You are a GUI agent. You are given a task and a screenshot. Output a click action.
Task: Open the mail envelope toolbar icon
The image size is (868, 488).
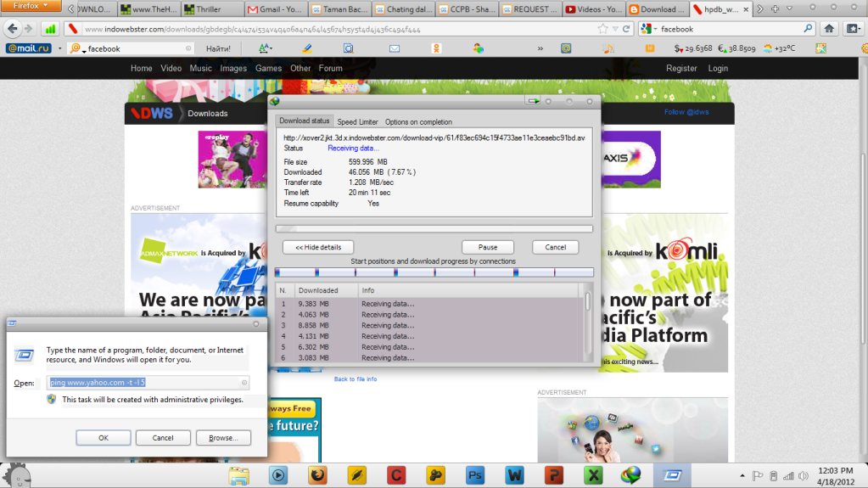(x=395, y=48)
